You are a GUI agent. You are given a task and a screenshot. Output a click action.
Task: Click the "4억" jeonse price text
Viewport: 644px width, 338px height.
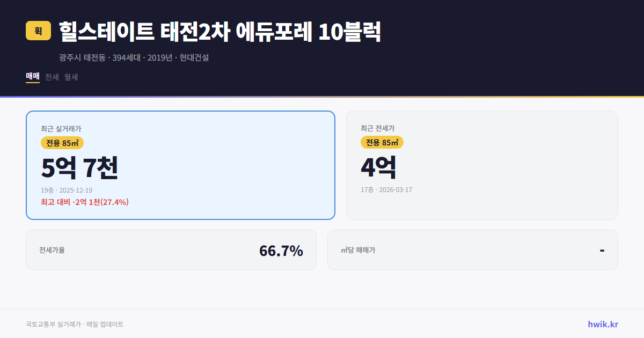coord(378,167)
